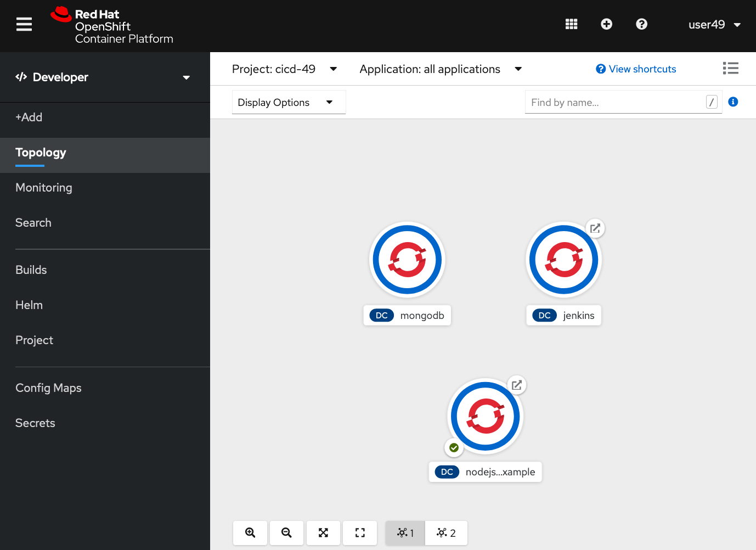Navigate to Builds

pos(105,270)
